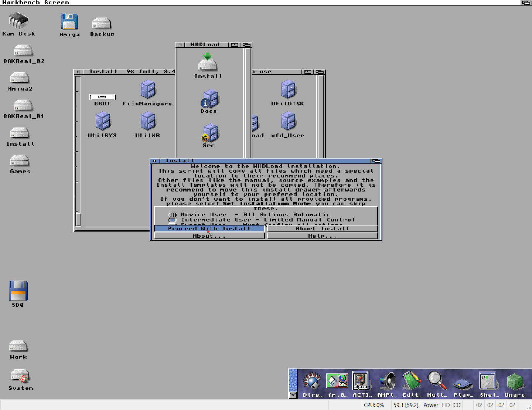
Task: Launch the Edit notepad dock icon
Action: coord(412,381)
